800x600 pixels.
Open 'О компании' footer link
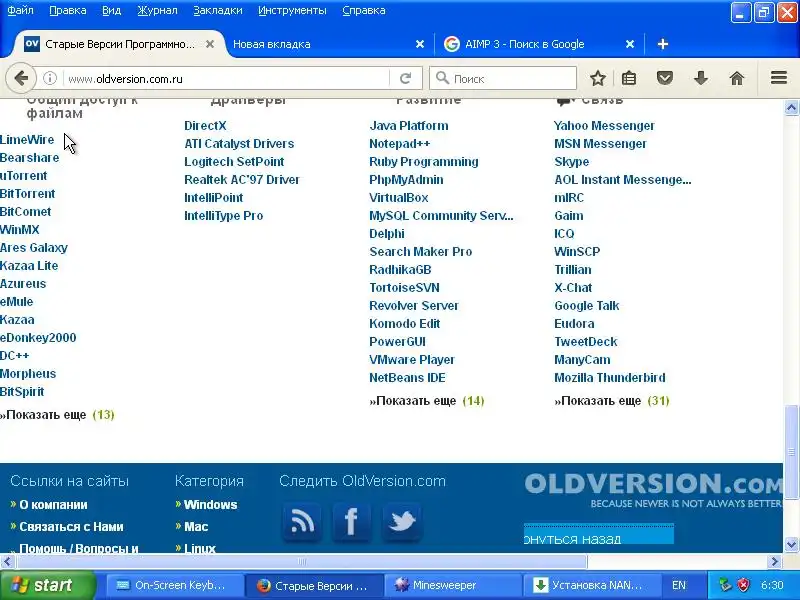pos(53,505)
